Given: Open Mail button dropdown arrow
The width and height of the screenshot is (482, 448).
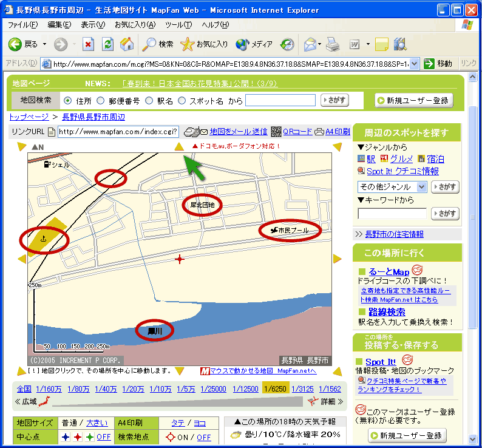Looking at the screenshot, I should [x=320, y=44].
